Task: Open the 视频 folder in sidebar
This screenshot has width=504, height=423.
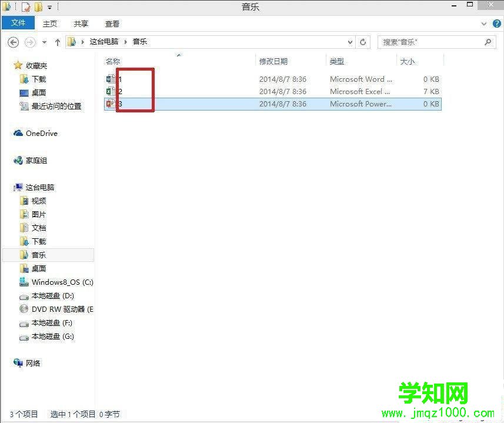Action: 39,201
